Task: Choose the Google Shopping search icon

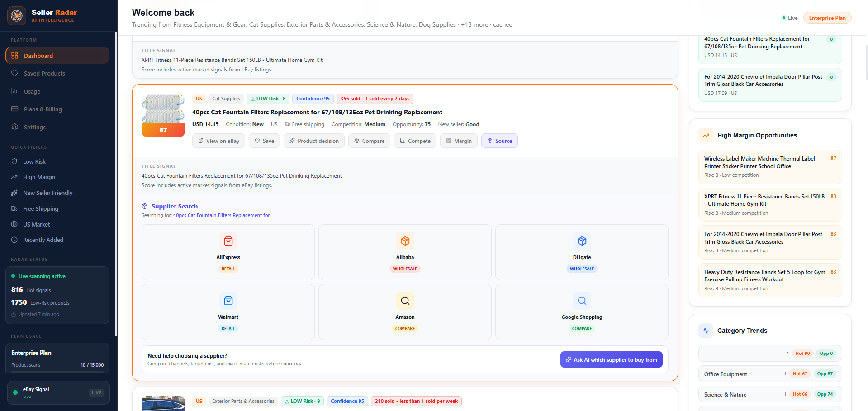Action: (582, 301)
